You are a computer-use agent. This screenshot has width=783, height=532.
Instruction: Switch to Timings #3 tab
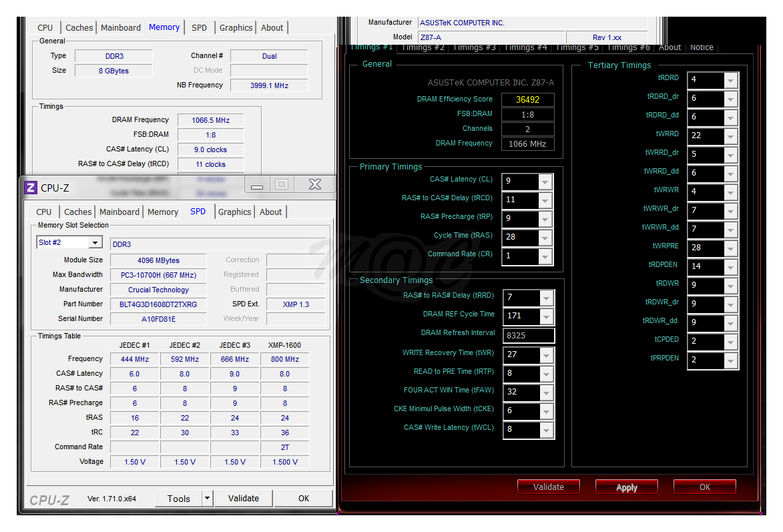click(475, 47)
